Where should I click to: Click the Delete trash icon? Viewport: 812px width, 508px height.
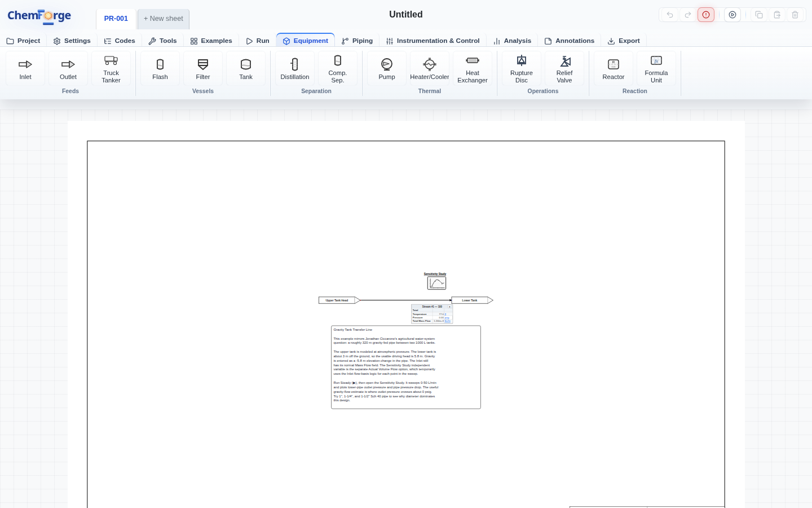795,15
